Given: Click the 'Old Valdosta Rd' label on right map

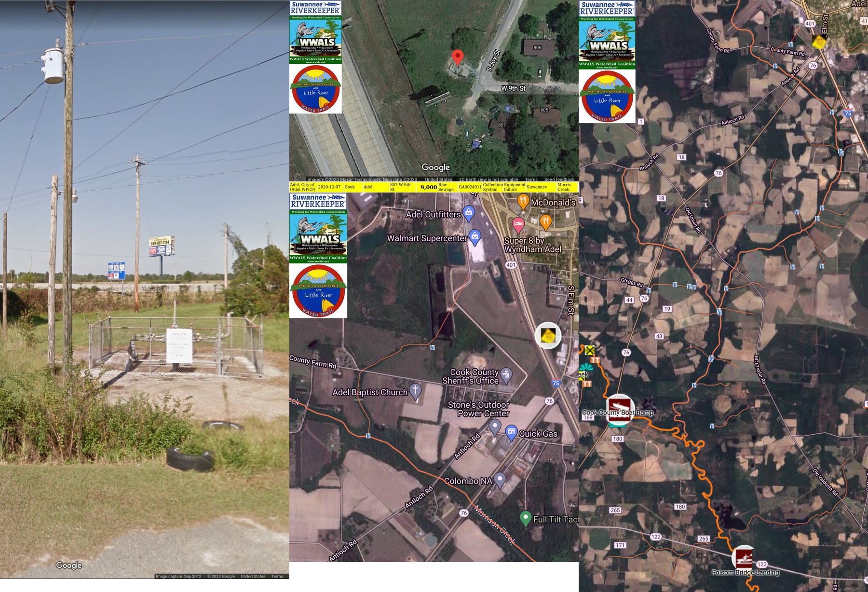Looking at the screenshot, I should pos(825,482).
